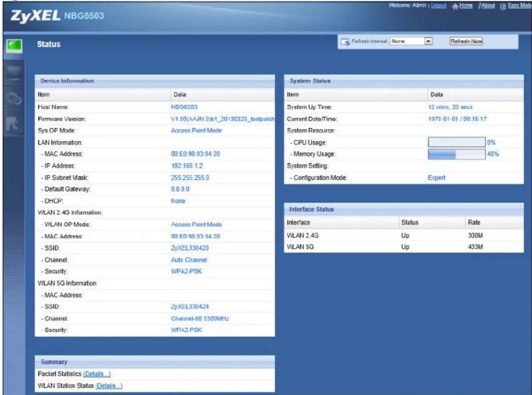Click the Refresh Interval icon
Screen dimensions: 532x395
point(345,42)
